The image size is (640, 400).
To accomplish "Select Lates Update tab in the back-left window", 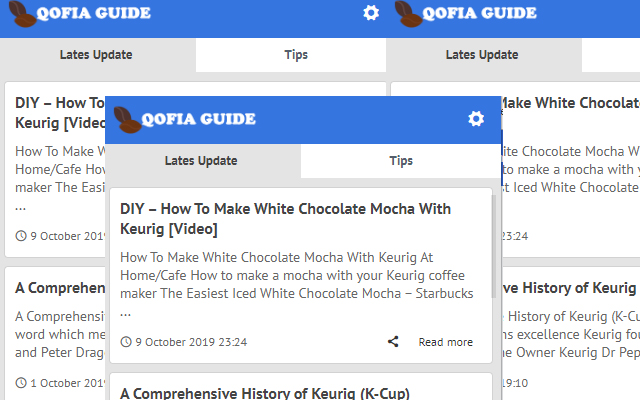I will pos(96,55).
